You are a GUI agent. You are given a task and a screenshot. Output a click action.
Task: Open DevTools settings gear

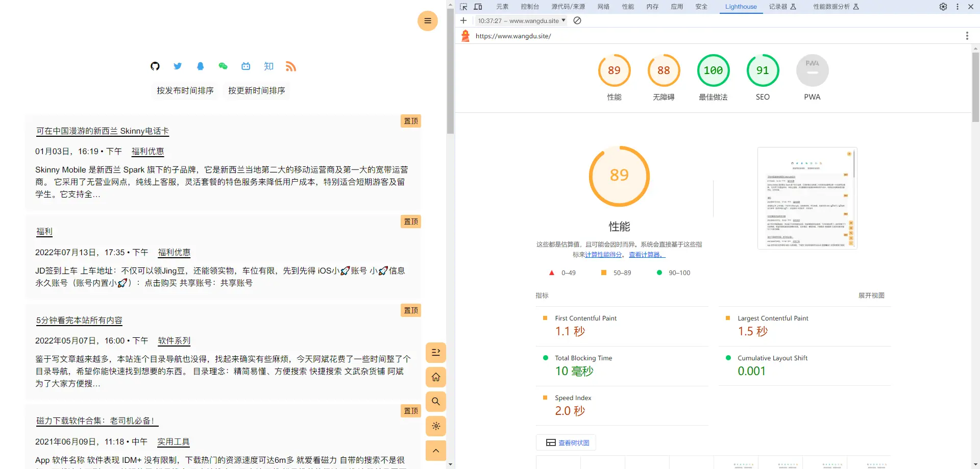pyautogui.click(x=943, y=7)
